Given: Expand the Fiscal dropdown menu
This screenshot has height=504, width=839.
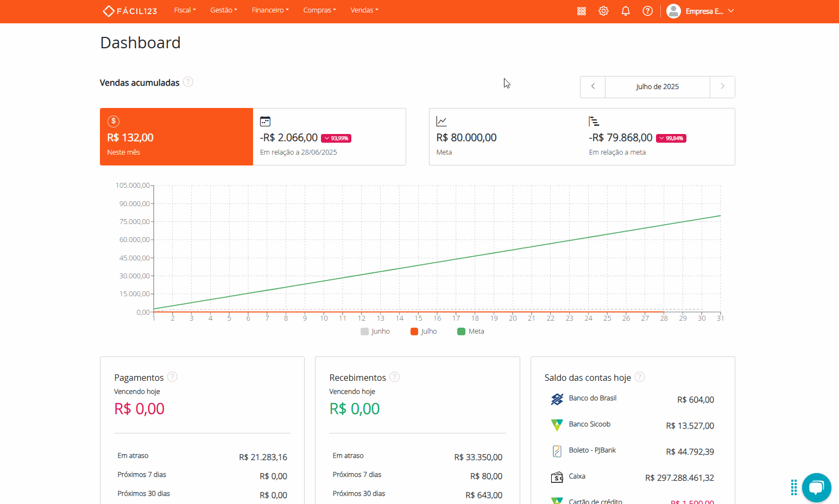Looking at the screenshot, I should [x=185, y=10].
